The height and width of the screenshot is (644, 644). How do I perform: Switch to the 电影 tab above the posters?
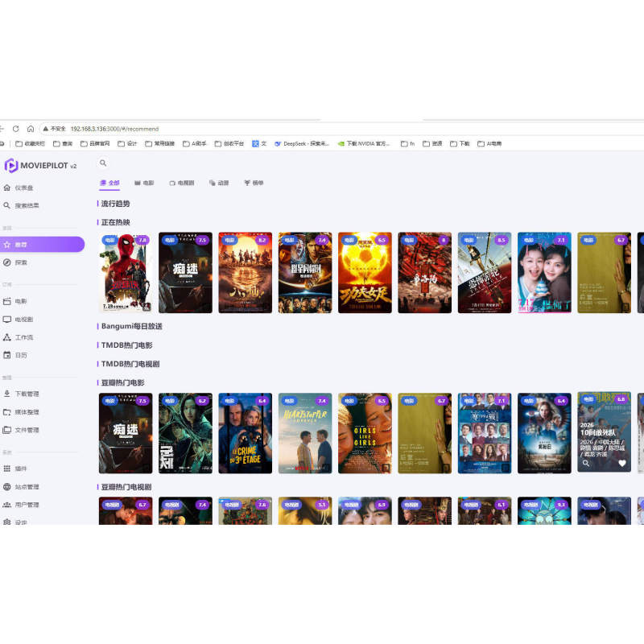pos(144,183)
